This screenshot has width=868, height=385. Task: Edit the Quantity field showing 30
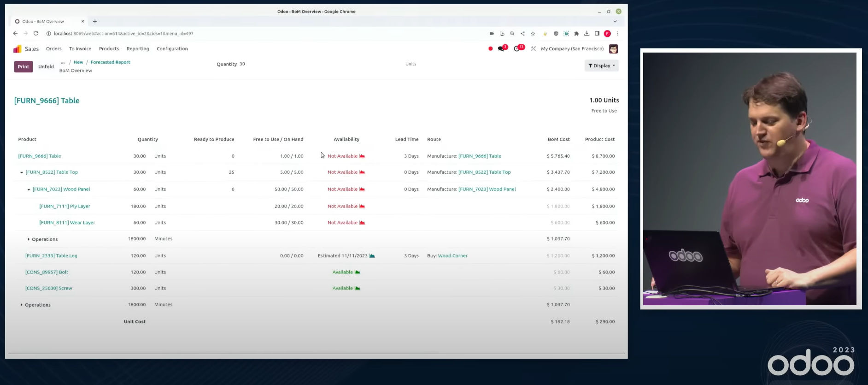pyautogui.click(x=242, y=64)
